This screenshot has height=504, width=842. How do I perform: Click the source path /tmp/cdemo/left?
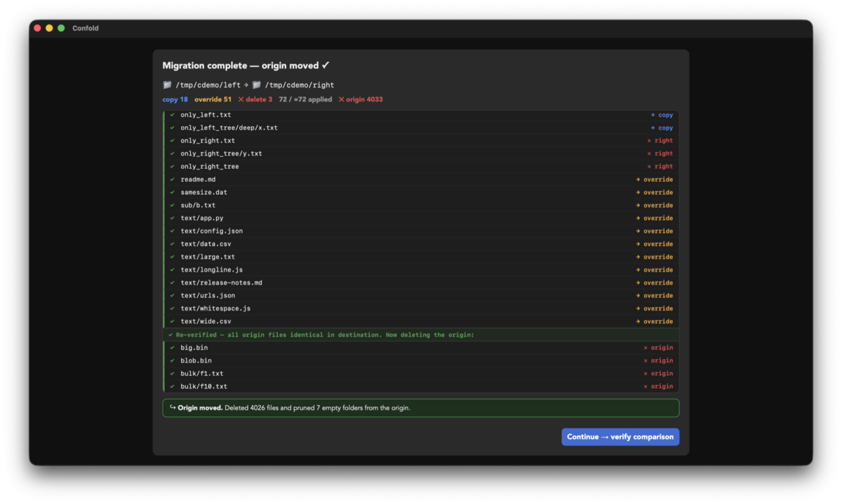click(208, 85)
